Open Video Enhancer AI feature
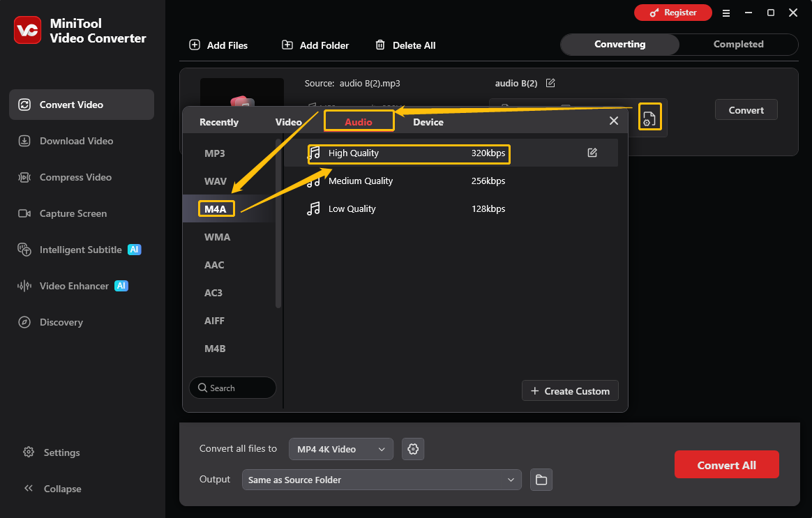This screenshot has width=812, height=518. pos(82,286)
